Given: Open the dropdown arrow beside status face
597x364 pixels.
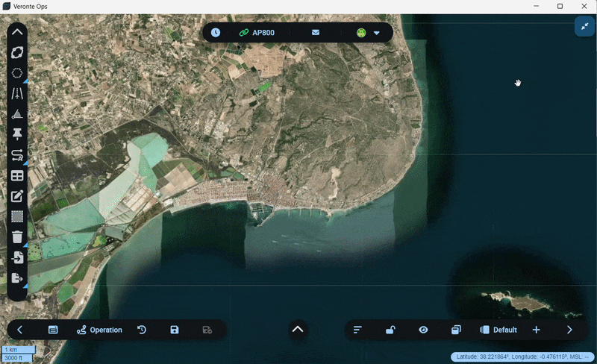Looking at the screenshot, I should [x=377, y=33].
